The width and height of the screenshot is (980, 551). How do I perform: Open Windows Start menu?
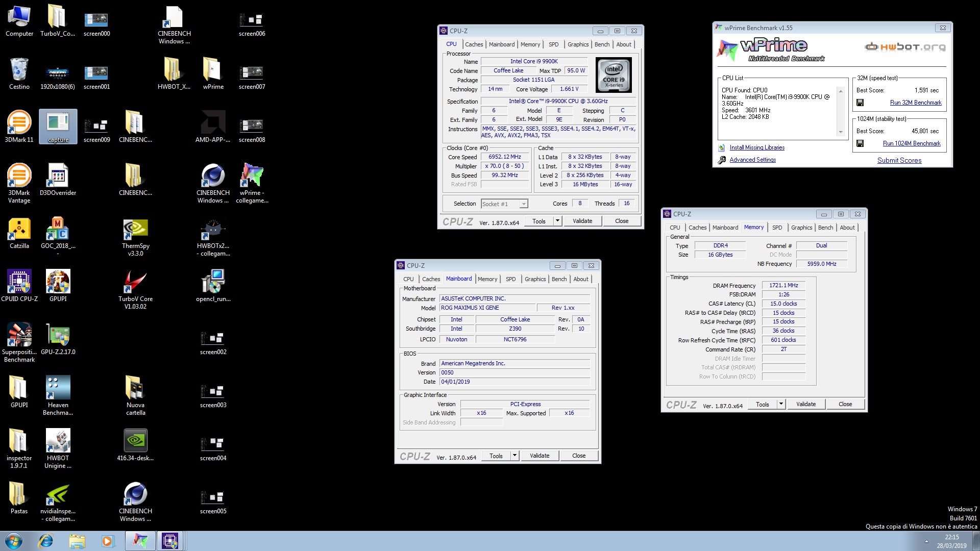coord(14,541)
